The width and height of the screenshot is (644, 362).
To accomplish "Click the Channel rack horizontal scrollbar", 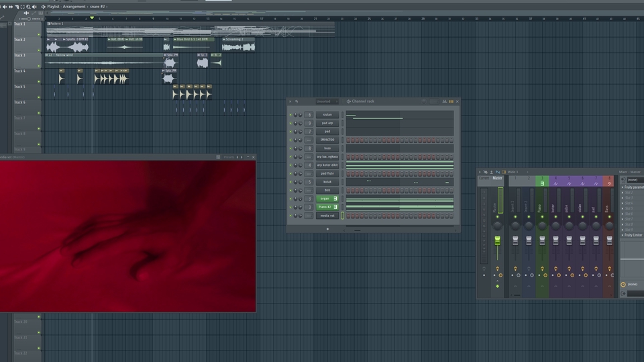I will click(x=357, y=230).
